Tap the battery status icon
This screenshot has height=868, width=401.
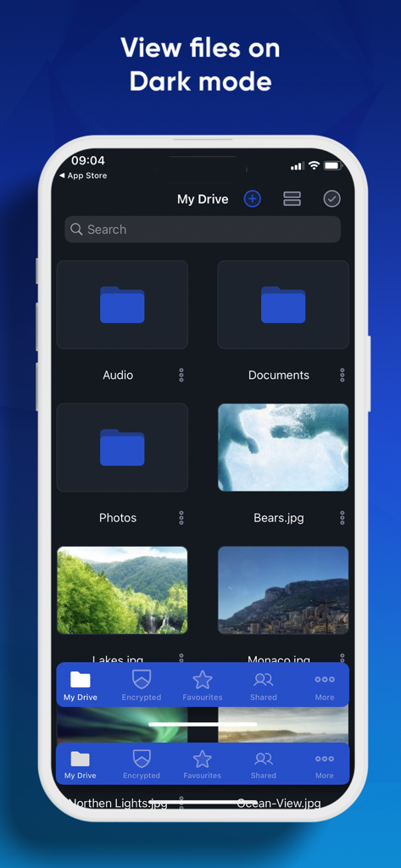click(x=333, y=165)
